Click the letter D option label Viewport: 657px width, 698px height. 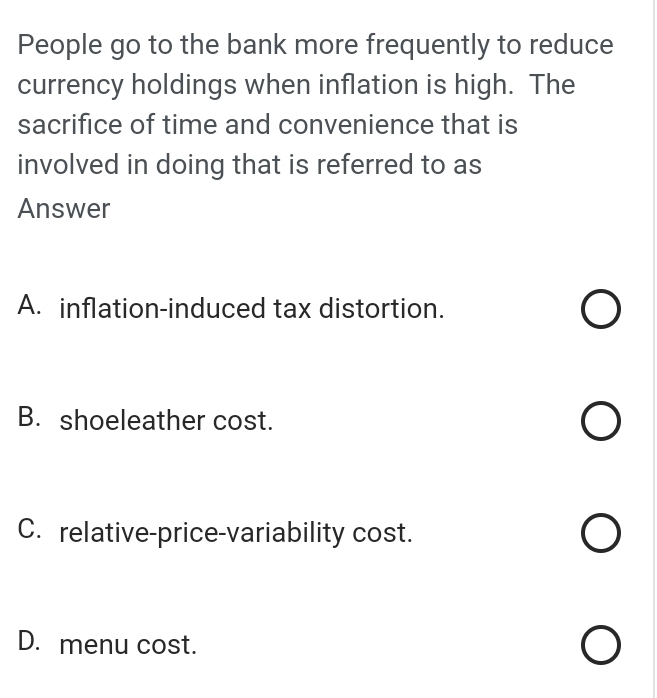29,642
